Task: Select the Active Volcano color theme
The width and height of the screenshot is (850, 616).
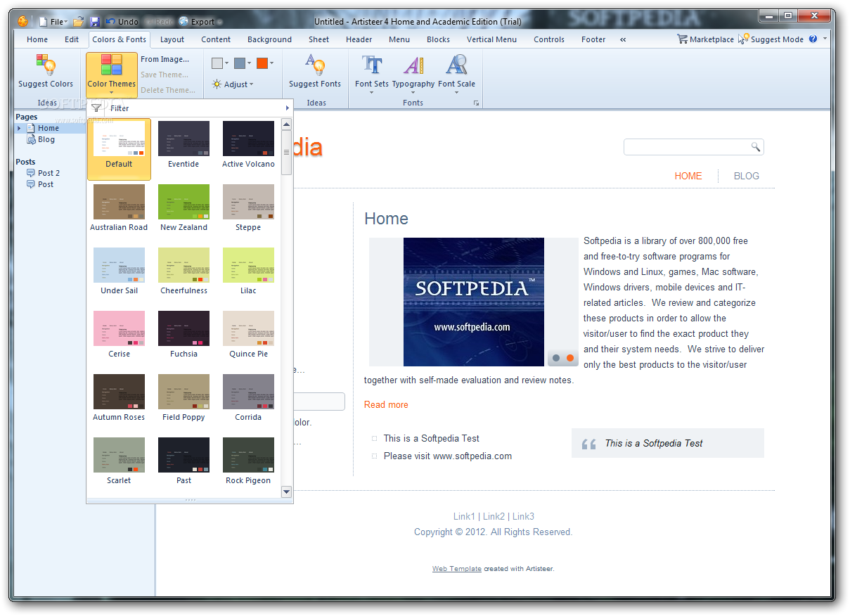Action: pos(248,145)
